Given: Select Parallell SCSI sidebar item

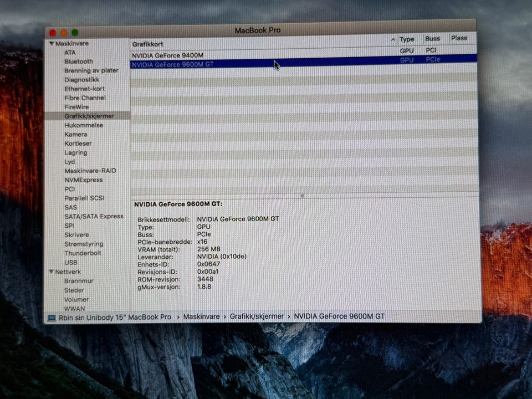Looking at the screenshot, I should click(x=84, y=198).
